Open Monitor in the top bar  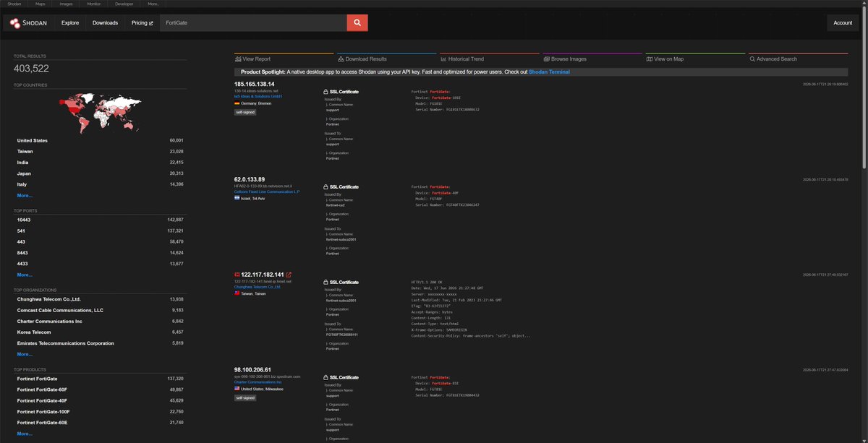[94, 4]
